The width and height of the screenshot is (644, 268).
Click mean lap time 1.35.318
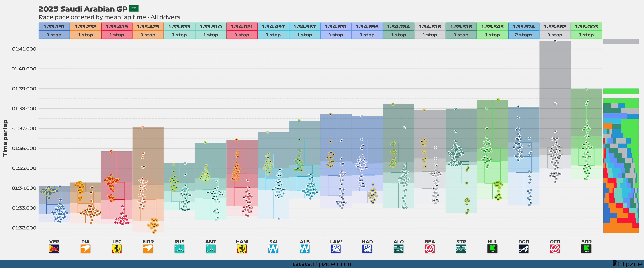point(461,27)
